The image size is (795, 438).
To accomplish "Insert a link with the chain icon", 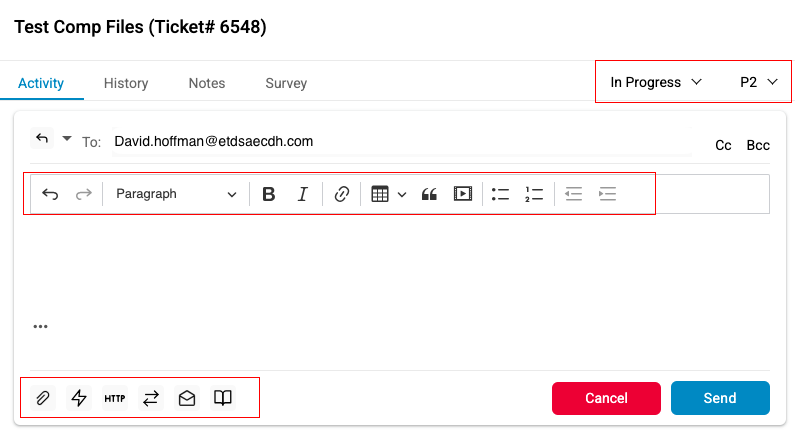I will 342,194.
